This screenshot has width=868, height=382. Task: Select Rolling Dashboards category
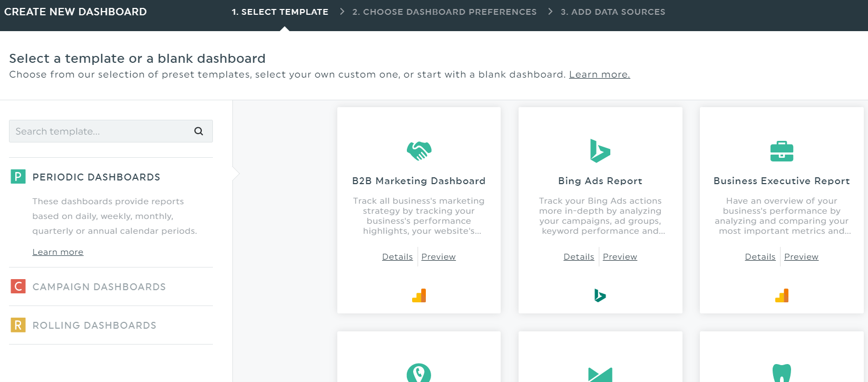coord(94,326)
